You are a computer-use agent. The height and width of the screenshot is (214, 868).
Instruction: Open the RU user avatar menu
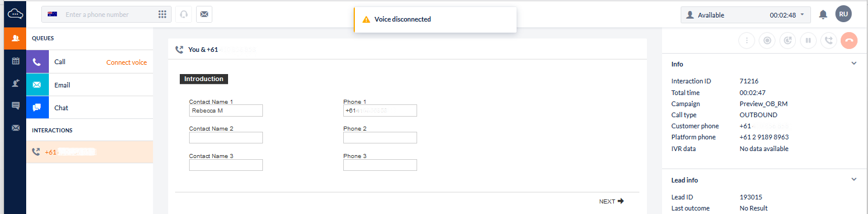[x=843, y=15]
